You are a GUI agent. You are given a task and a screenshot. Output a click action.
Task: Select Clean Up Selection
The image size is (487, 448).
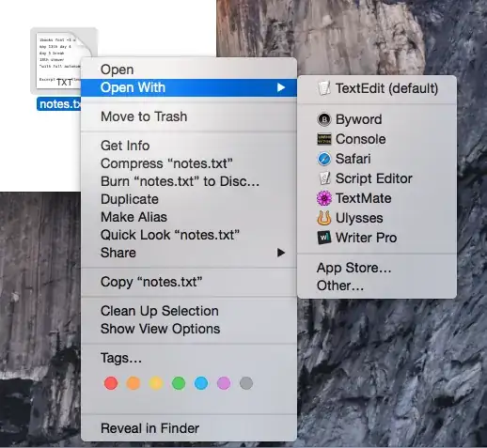click(189, 311)
